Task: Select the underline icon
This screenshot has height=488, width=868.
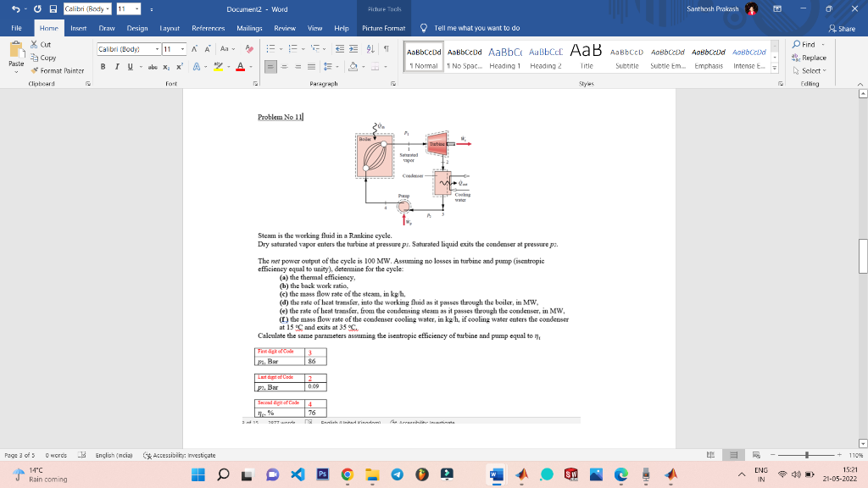Action: (x=130, y=66)
